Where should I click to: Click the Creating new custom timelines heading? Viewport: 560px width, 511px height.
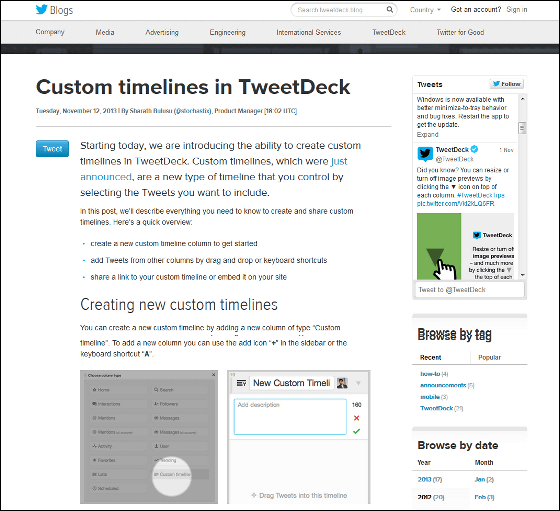point(179,305)
